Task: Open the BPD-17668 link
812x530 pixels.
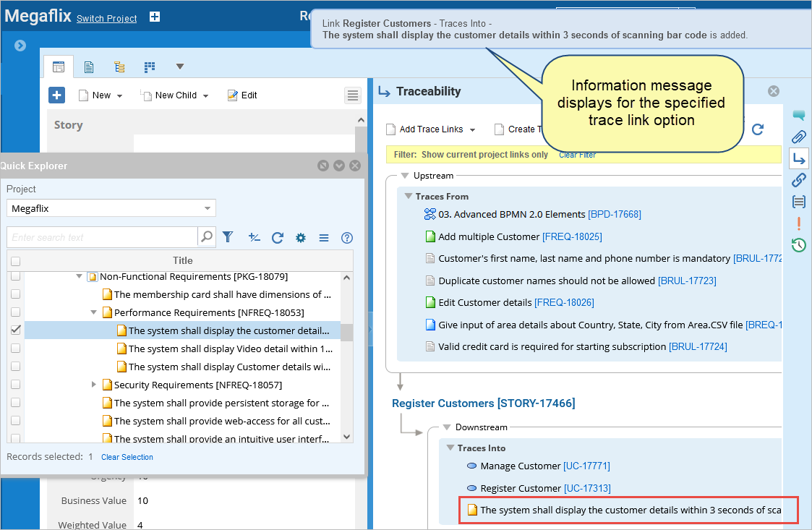Action: tap(614, 215)
